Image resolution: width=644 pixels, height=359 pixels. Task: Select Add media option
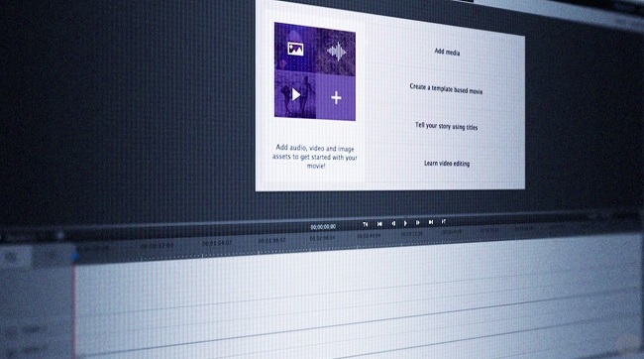tap(447, 52)
